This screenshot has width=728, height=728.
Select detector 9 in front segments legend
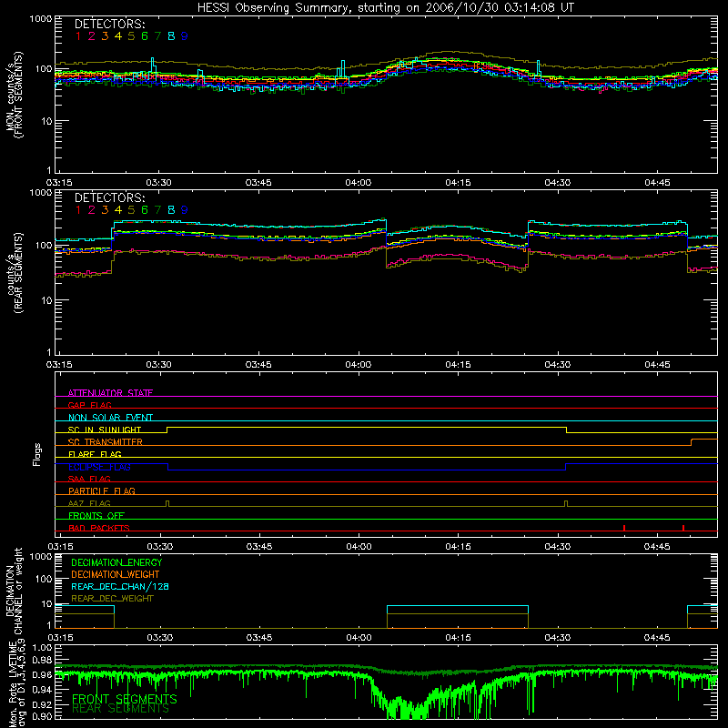tap(185, 36)
